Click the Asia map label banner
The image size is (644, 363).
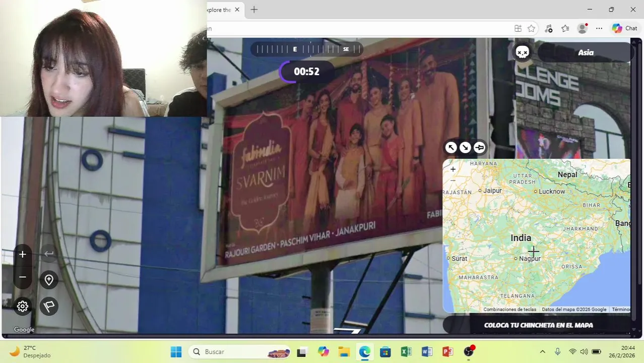pos(585,52)
